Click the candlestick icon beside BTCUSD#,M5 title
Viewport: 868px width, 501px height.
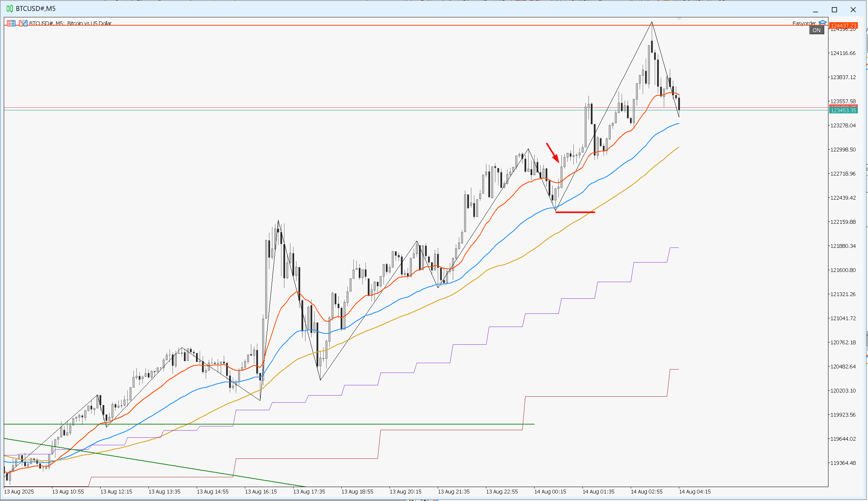[x=9, y=9]
